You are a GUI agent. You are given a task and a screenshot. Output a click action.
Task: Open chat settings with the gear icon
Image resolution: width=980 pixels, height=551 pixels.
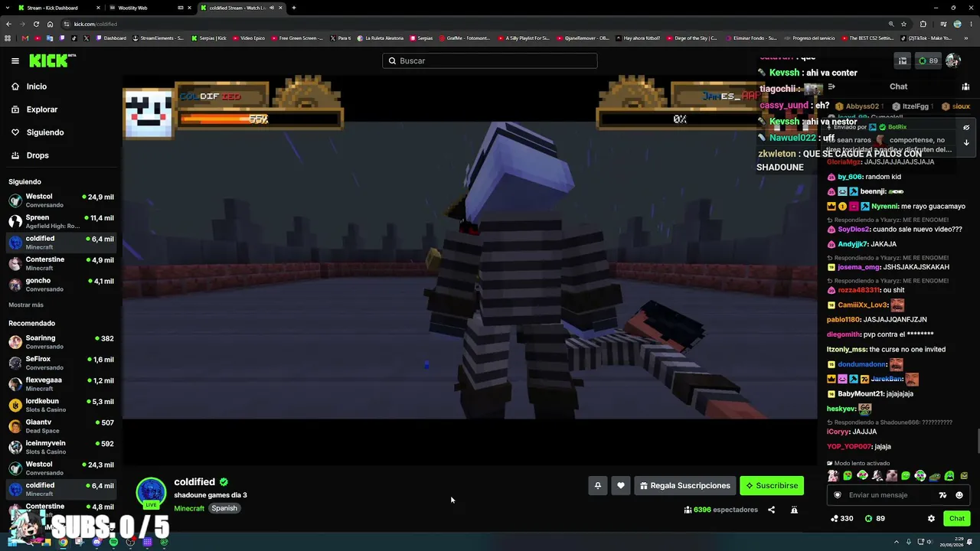pyautogui.click(x=931, y=518)
